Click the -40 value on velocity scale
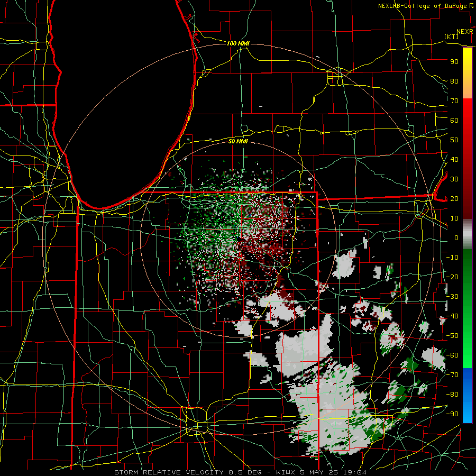 pos(452,316)
